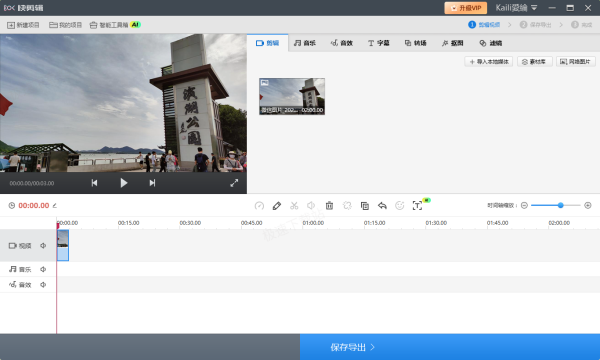This screenshot has width=600, height=360.
Task: Click the speed adjustment gauge icon
Action: (x=259, y=206)
